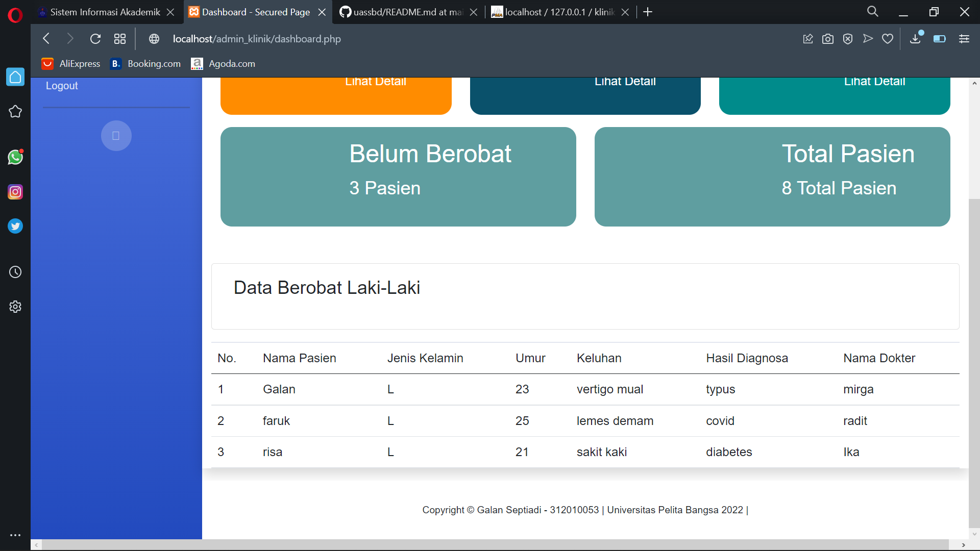Toggle the battery saver feature

[x=940, y=38]
